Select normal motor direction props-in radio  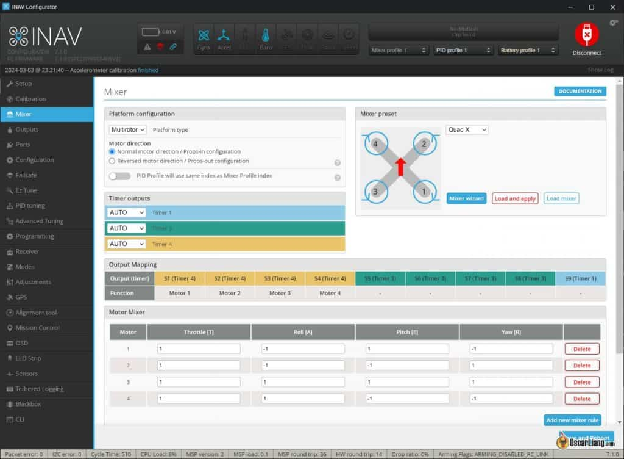112,152
